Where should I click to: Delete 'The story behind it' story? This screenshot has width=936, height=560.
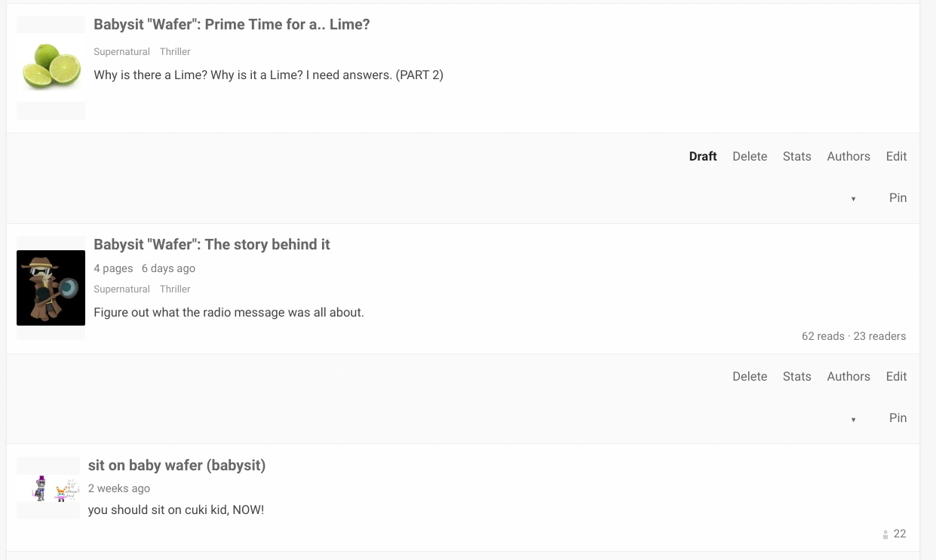(750, 377)
